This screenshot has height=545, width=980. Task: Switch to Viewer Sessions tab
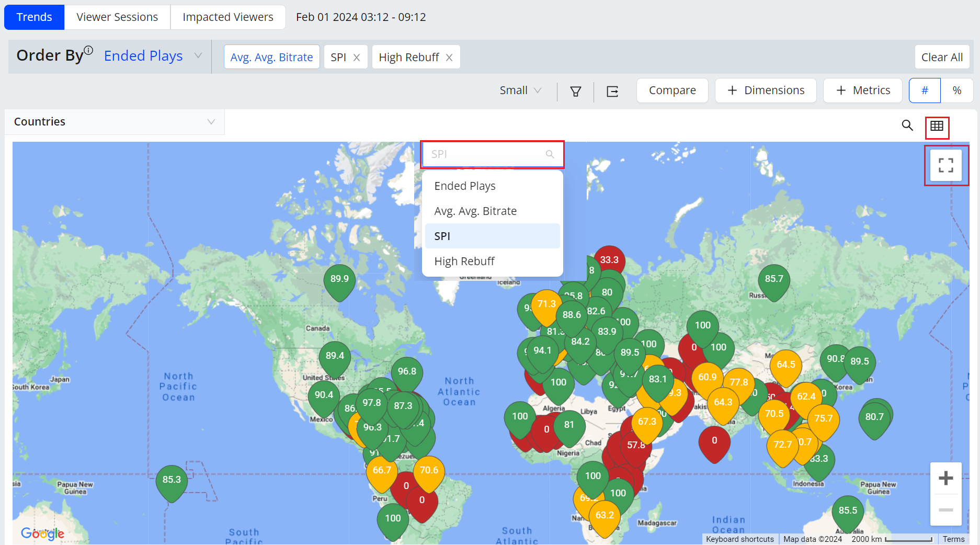[117, 17]
